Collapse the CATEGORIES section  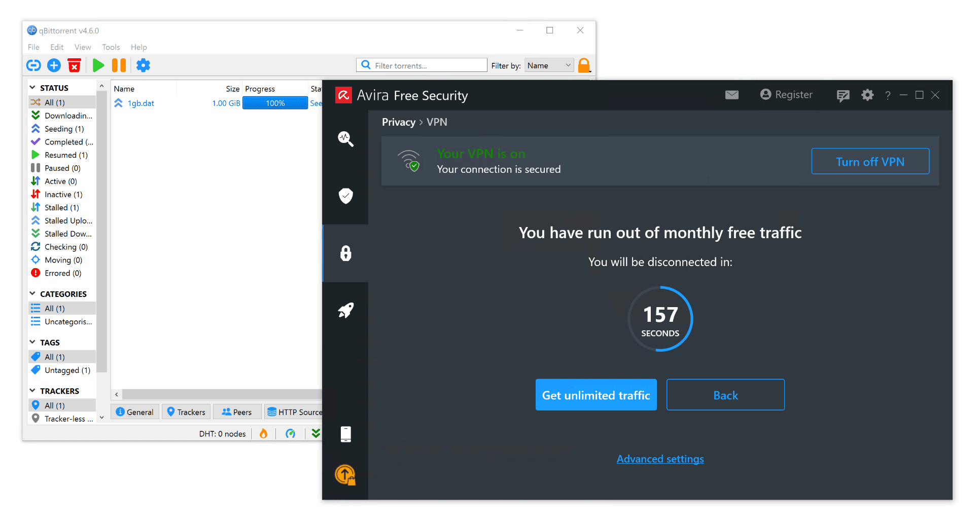(32, 294)
